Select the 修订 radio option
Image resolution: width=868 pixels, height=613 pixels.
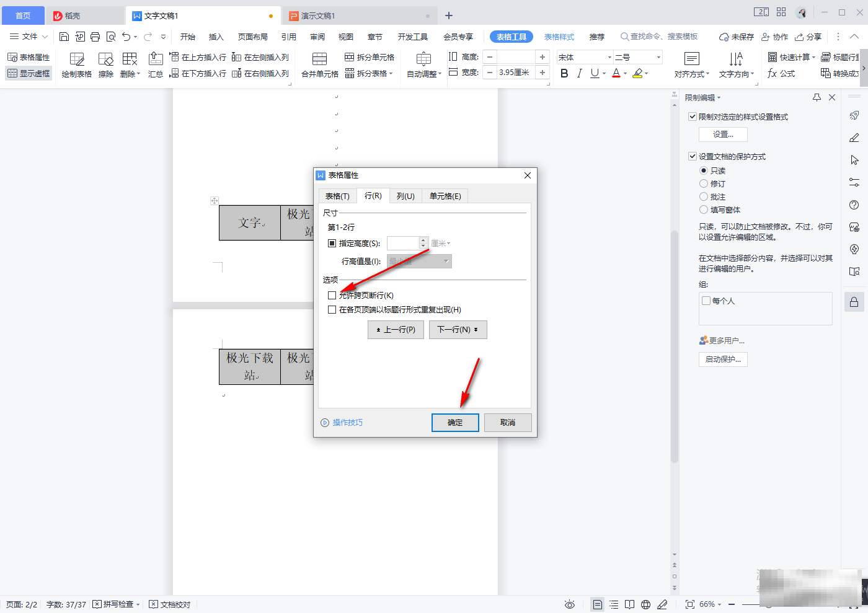click(x=704, y=183)
